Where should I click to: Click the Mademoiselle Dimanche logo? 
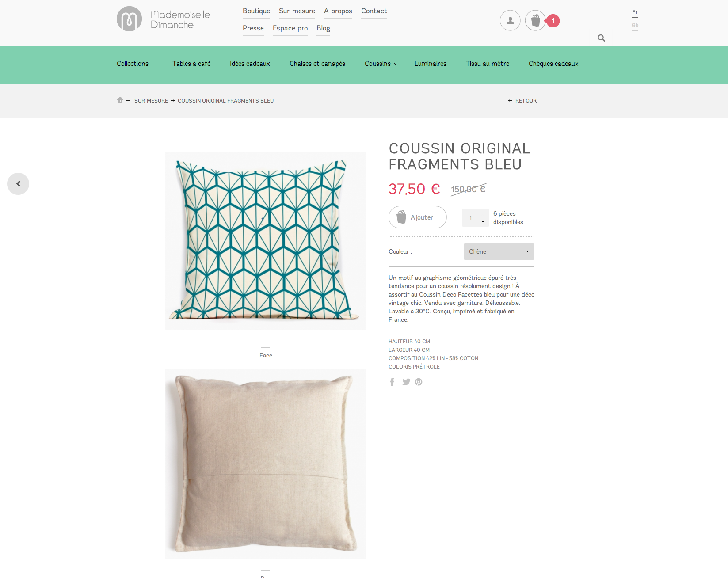click(163, 19)
